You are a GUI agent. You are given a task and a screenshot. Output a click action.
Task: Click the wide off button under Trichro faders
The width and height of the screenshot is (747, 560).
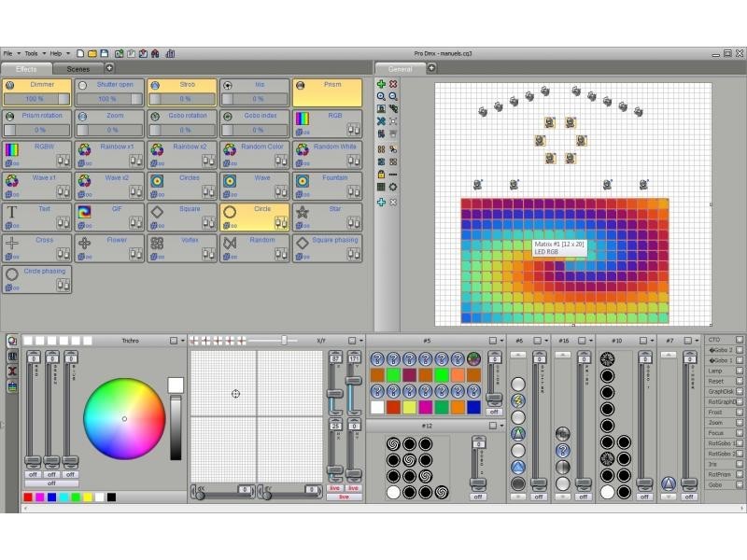coord(51,483)
